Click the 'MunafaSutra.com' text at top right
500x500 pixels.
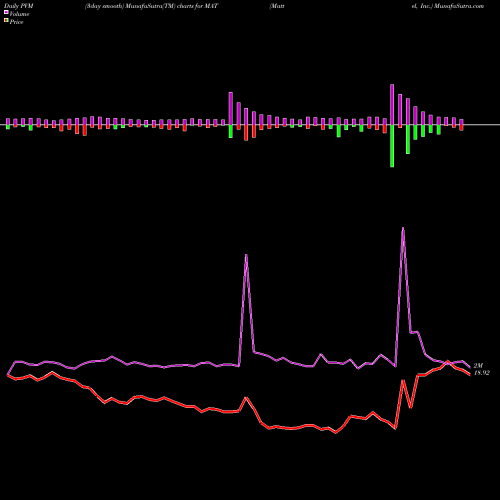click(x=459, y=6)
